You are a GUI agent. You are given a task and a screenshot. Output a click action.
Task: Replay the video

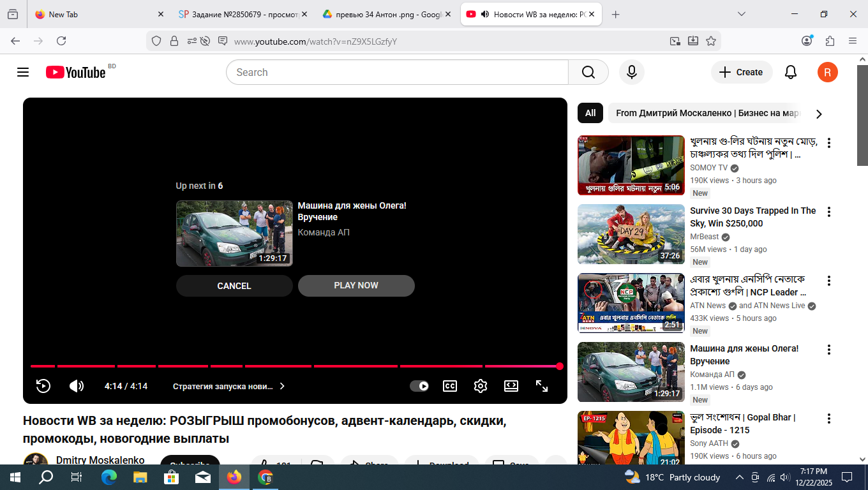[43, 386]
